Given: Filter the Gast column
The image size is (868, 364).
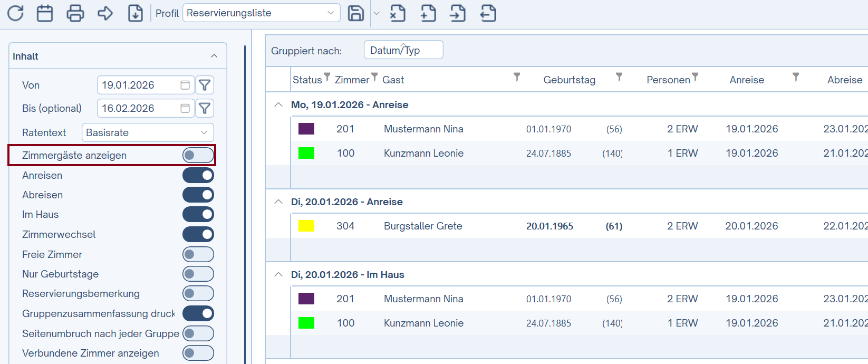Looking at the screenshot, I should click(x=517, y=77).
